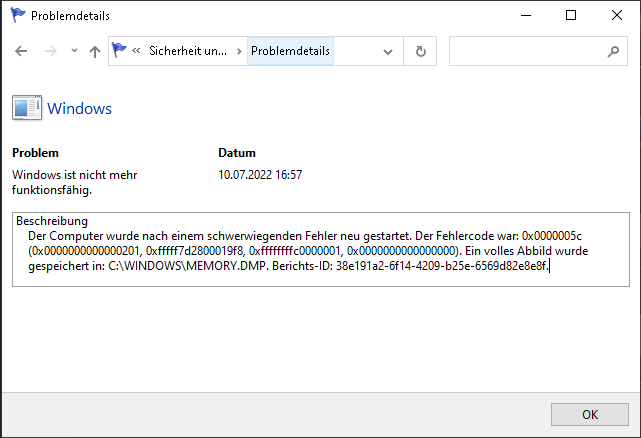Click the Beschreibung label
The width and height of the screenshot is (641, 438).
pos(52,221)
